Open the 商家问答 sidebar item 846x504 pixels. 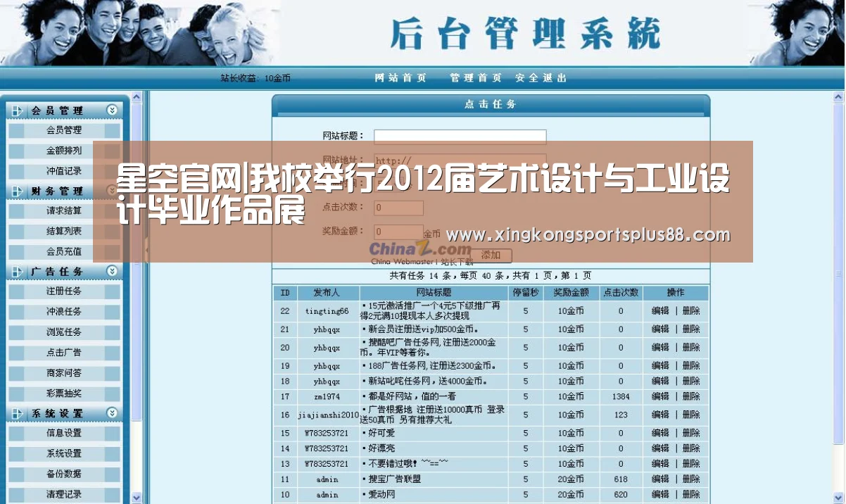click(x=64, y=373)
